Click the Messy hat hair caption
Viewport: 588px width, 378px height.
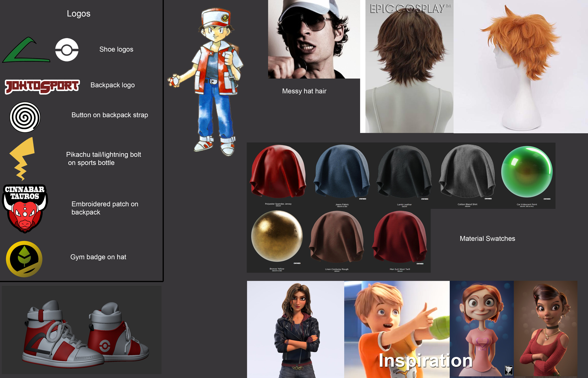tap(304, 91)
